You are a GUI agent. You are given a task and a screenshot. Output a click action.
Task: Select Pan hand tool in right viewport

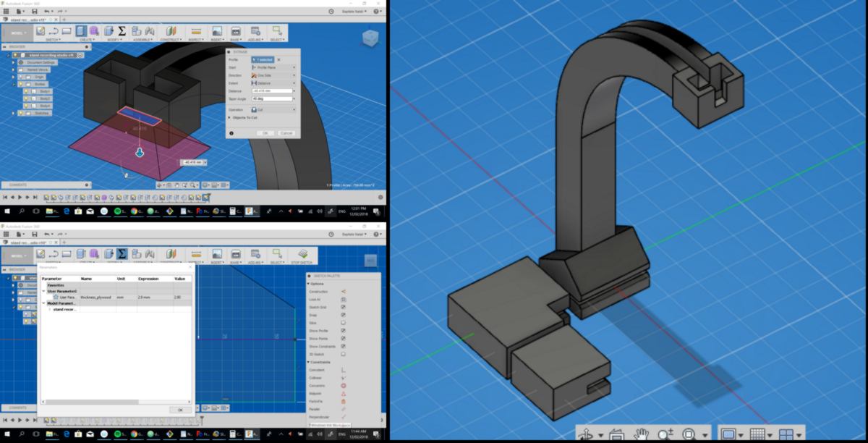(641, 435)
